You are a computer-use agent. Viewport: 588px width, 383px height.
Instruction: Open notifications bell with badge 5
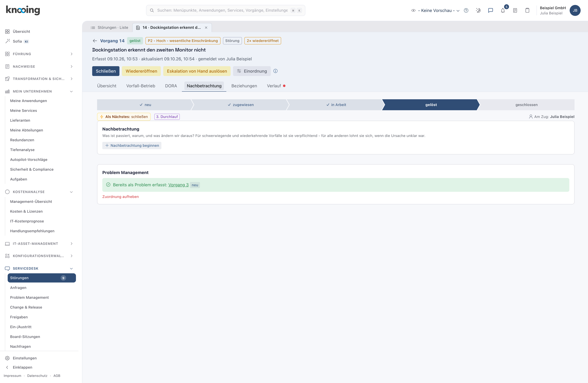[x=503, y=10]
